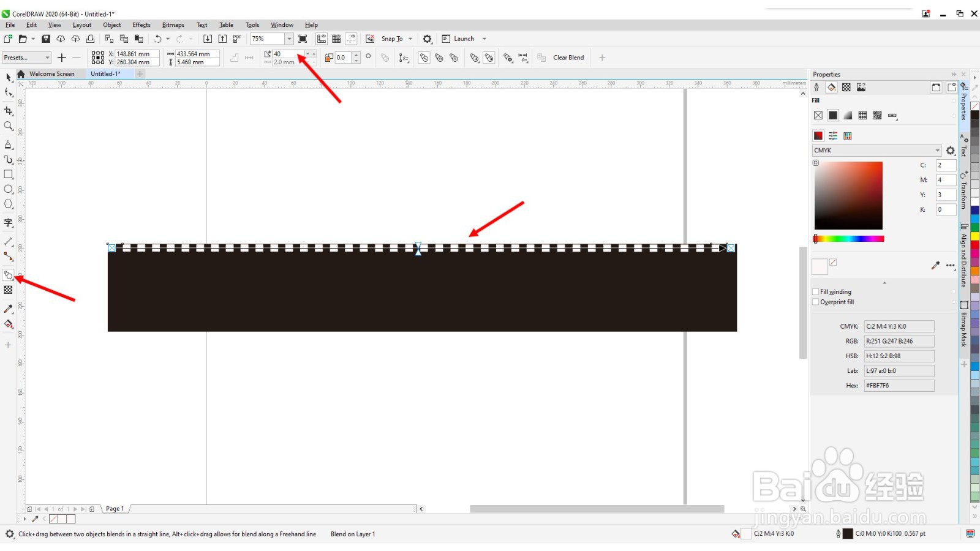Click Add preset plus button
The image size is (980, 551).
(61, 58)
